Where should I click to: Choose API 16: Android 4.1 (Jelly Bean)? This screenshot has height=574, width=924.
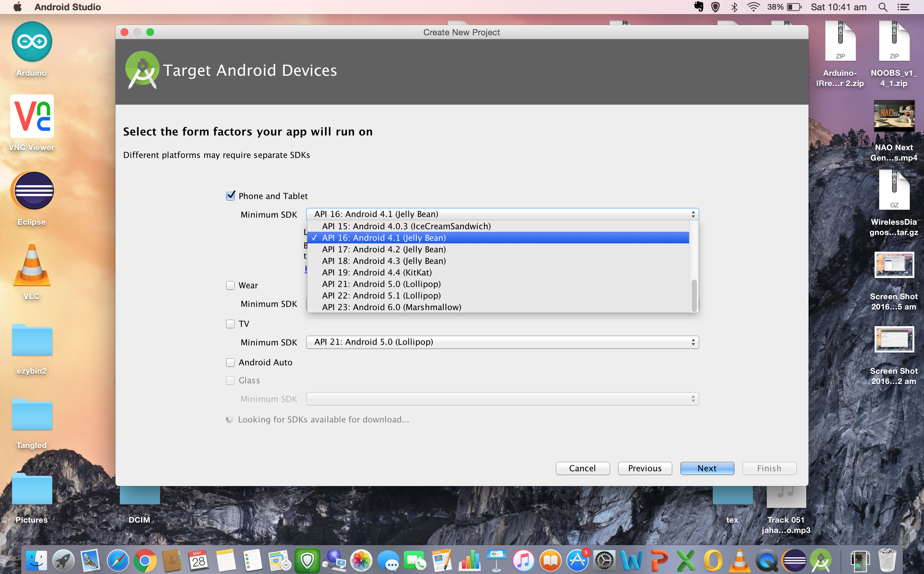point(498,238)
